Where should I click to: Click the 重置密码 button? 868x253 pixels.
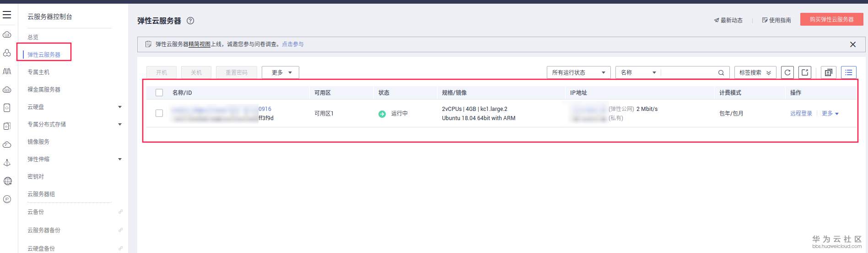pyautogui.click(x=237, y=72)
